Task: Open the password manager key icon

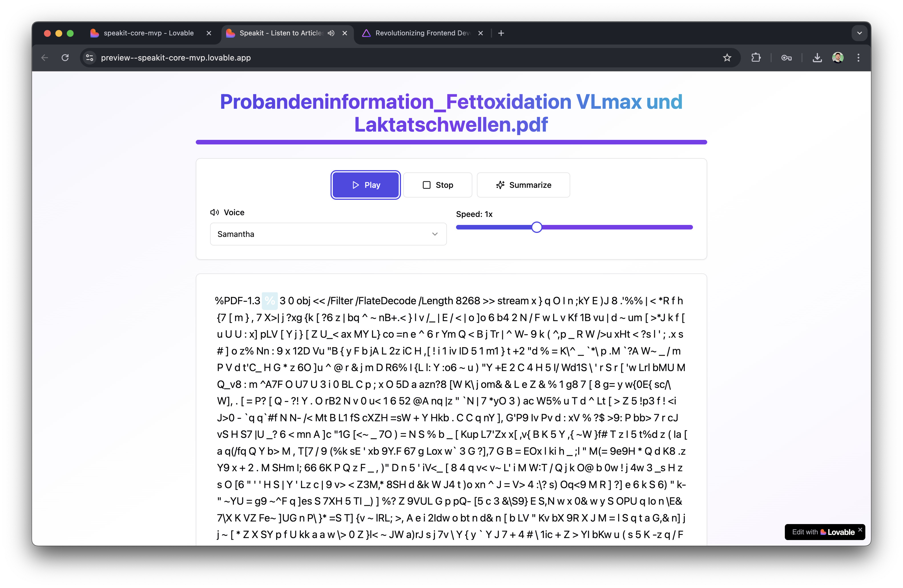Action: pos(786,58)
